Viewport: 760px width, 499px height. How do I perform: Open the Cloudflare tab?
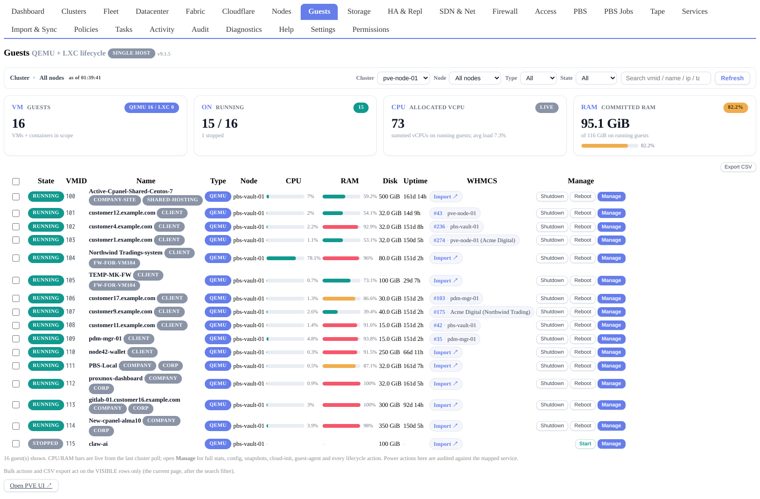click(238, 11)
